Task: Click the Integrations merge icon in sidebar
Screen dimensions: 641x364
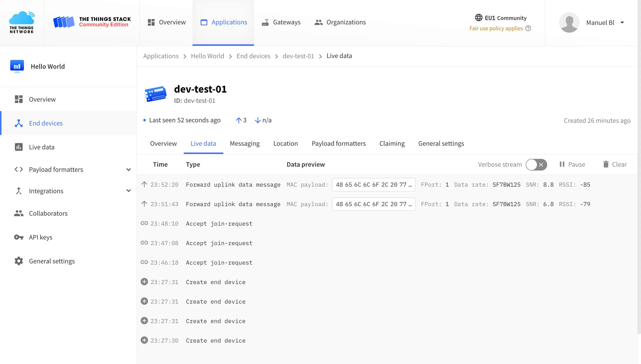Action: pyautogui.click(x=19, y=191)
